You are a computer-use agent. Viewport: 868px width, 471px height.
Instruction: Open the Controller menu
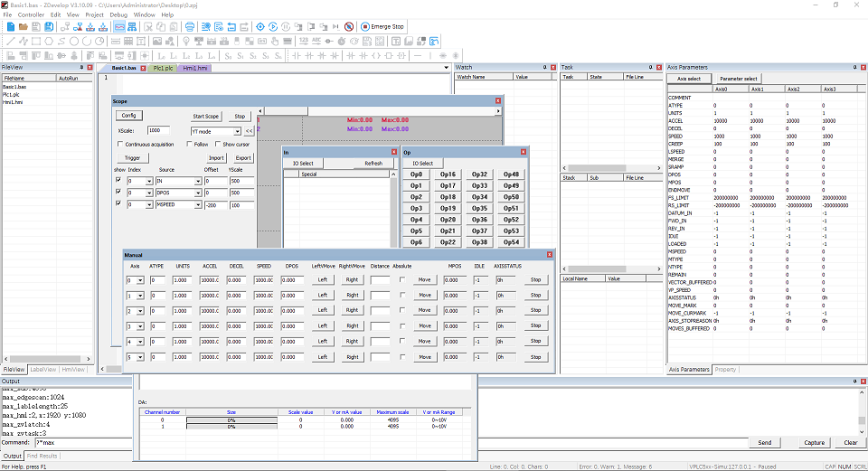click(31, 15)
